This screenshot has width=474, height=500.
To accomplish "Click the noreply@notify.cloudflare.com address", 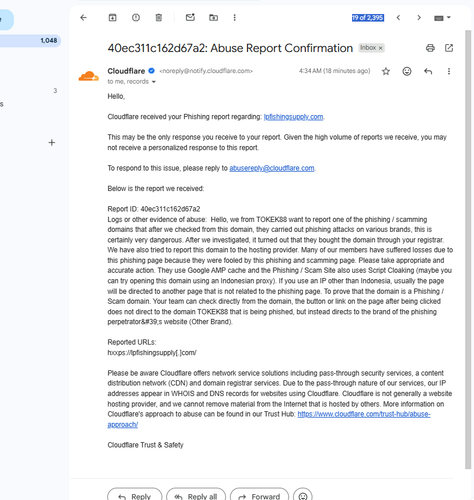I will pos(206,71).
